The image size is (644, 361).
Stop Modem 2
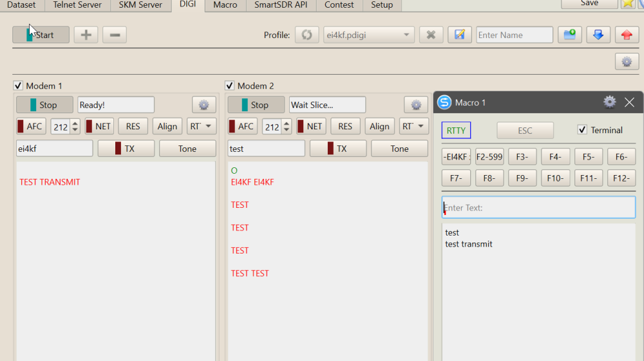pos(256,105)
